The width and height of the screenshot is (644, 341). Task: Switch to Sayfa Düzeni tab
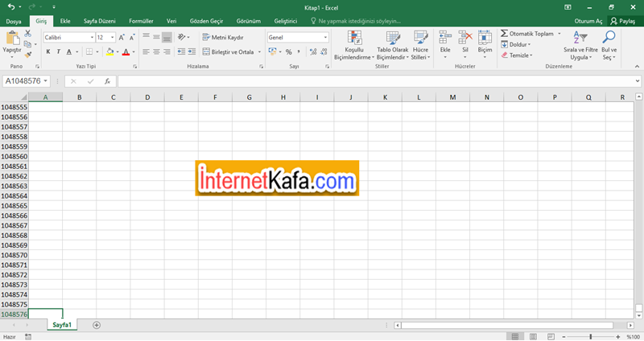click(99, 21)
